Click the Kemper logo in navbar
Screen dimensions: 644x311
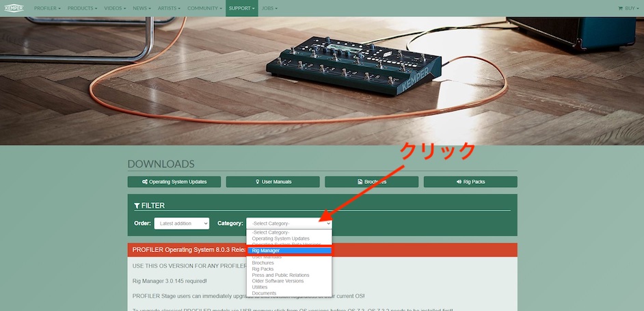tap(14, 8)
